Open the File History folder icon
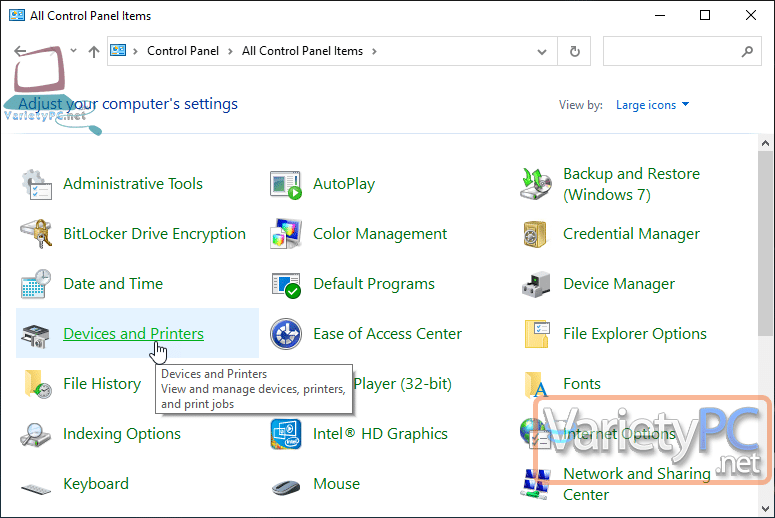The height and width of the screenshot is (518, 775). [x=38, y=384]
